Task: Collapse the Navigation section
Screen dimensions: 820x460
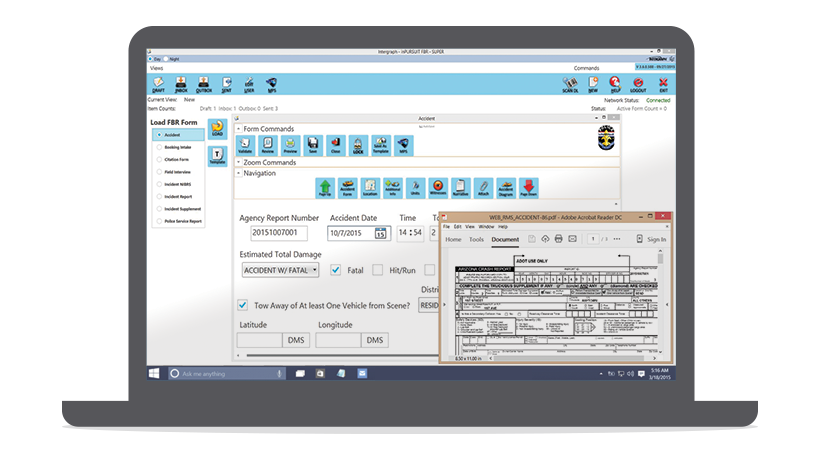Action: coord(239,173)
